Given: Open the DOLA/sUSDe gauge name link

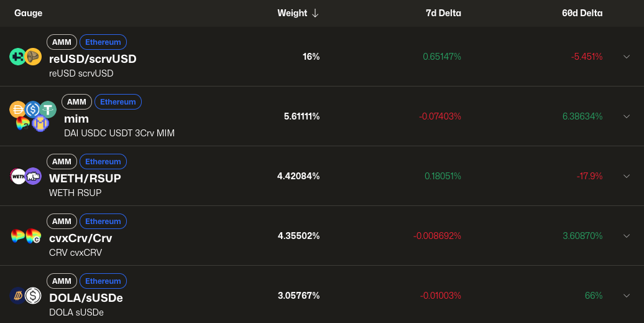Looking at the screenshot, I should point(86,297).
